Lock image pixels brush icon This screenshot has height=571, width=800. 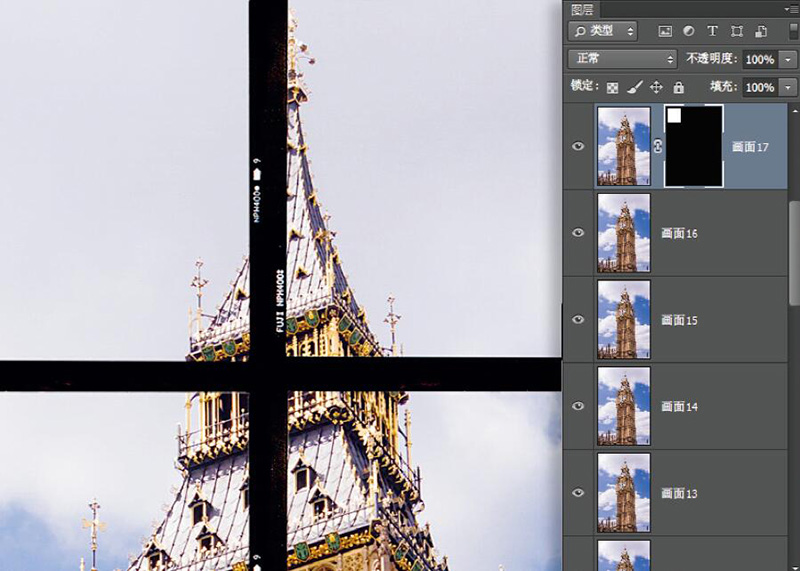point(634,87)
